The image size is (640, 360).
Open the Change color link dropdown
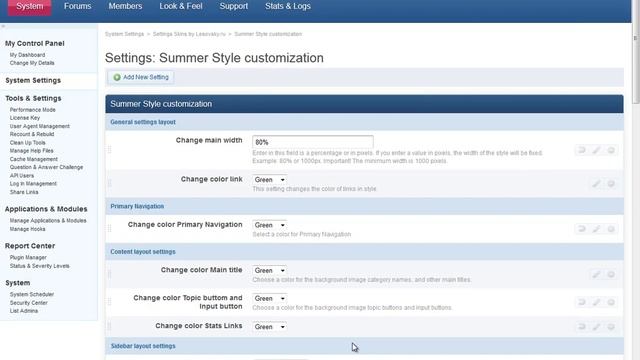point(269,180)
